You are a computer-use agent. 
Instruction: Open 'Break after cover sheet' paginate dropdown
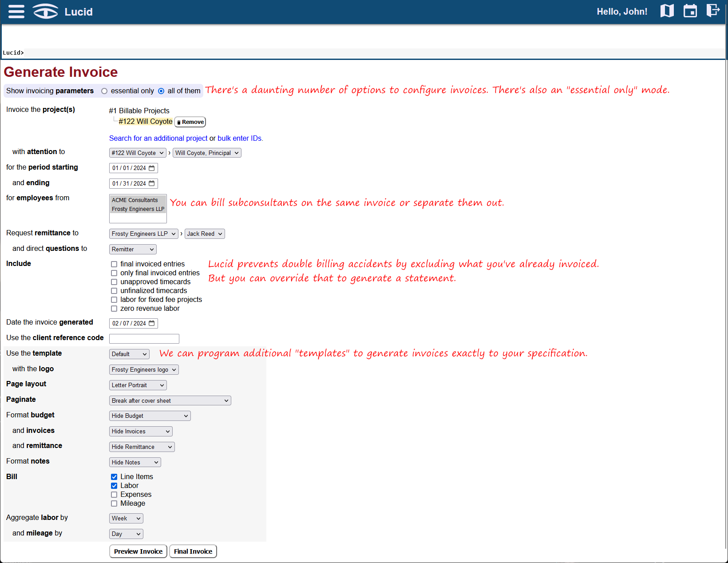(170, 400)
